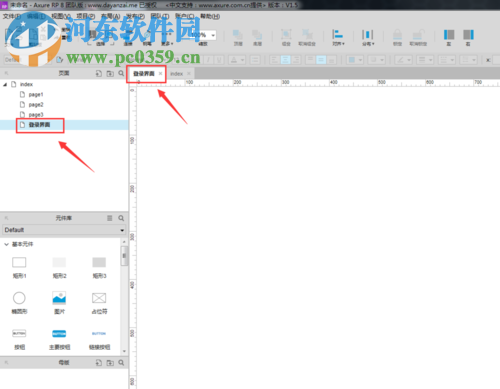This screenshot has width=500, height=389.
Task: Open the library options menu icon
Action: click(110, 218)
